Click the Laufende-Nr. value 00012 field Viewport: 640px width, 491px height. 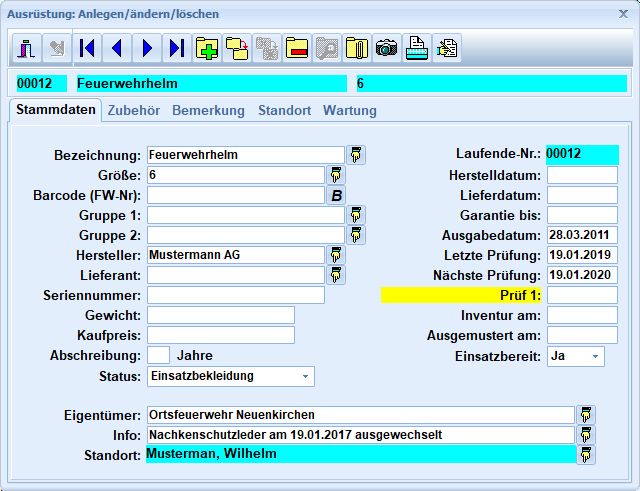(x=582, y=154)
